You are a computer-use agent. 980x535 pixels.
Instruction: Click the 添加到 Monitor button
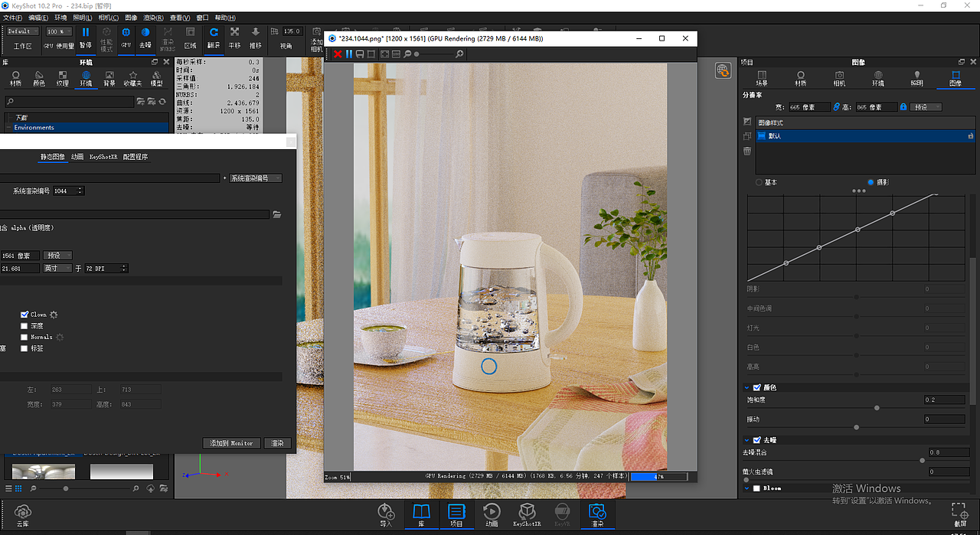click(x=231, y=443)
